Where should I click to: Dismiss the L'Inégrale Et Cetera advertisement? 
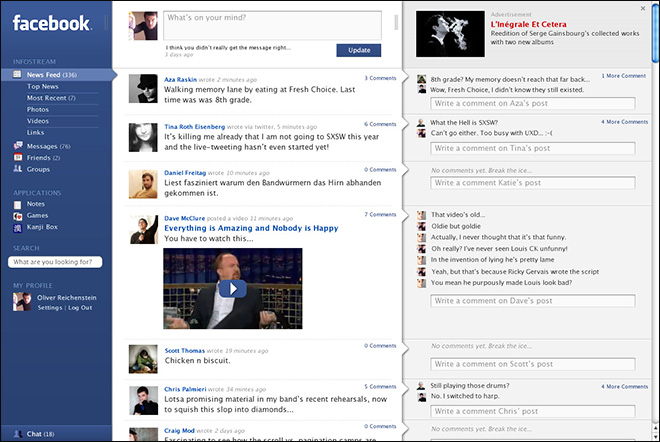click(643, 8)
